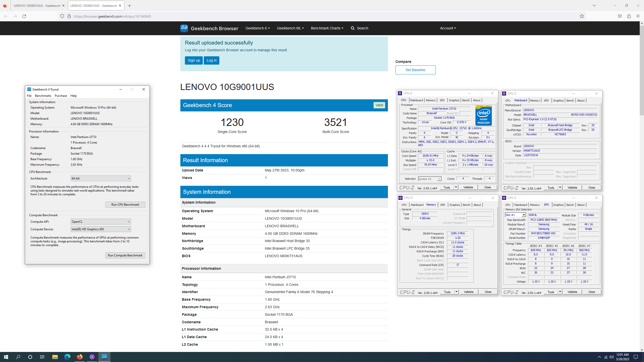Open the Slot #1 memory slot dropdown
The image size is (644, 362).
(515, 215)
